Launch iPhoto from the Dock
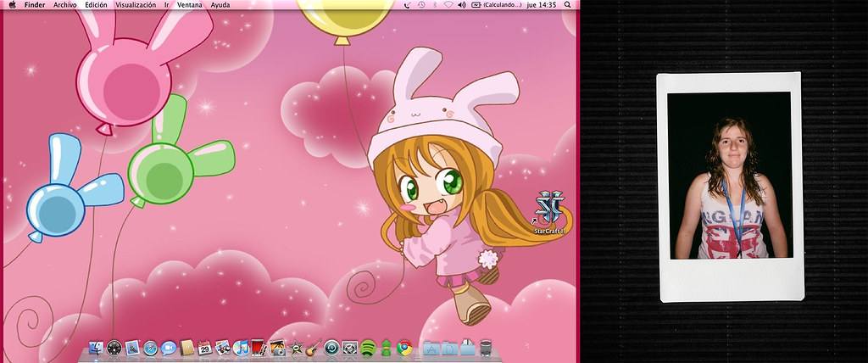This screenshot has width=868, height=363. point(277,348)
